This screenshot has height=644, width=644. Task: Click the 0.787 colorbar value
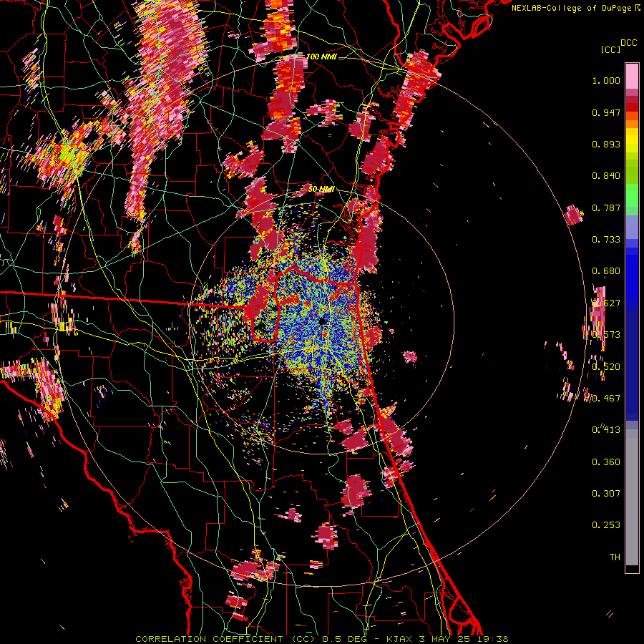pyautogui.click(x=606, y=208)
